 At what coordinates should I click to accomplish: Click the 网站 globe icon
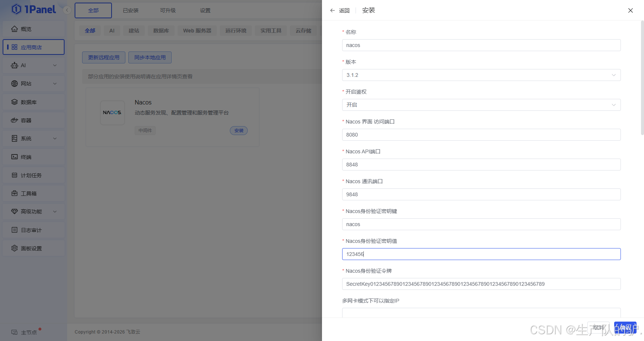[x=15, y=84]
